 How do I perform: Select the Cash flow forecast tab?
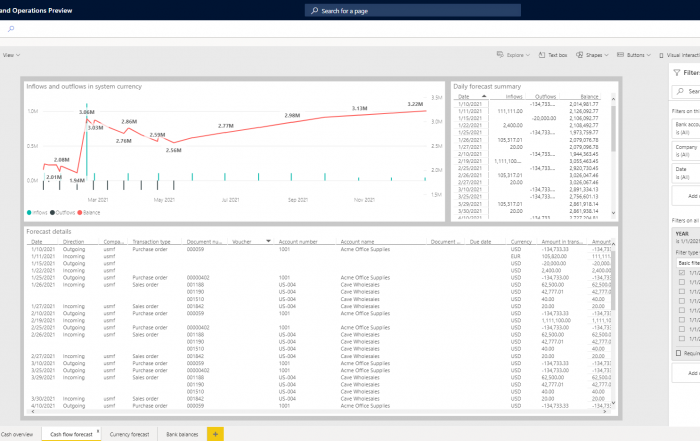pyautogui.click(x=71, y=434)
